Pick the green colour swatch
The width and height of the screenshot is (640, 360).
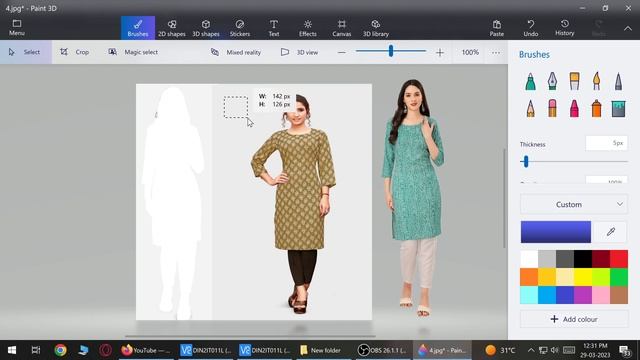[619, 277]
